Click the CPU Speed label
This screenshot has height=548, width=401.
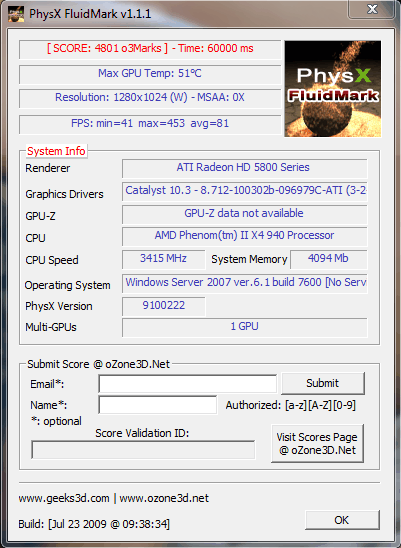click(x=52, y=260)
